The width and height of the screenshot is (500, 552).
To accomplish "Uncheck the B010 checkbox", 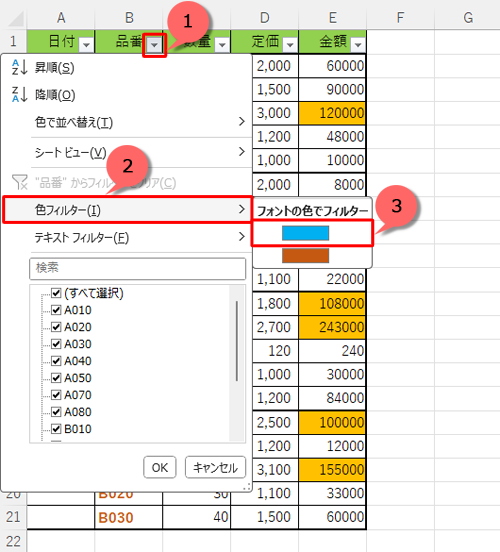I will [56, 429].
